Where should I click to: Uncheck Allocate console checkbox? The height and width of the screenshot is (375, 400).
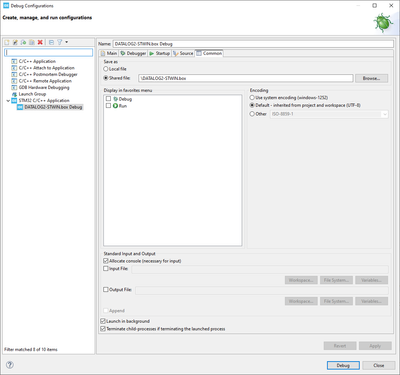[106, 261]
